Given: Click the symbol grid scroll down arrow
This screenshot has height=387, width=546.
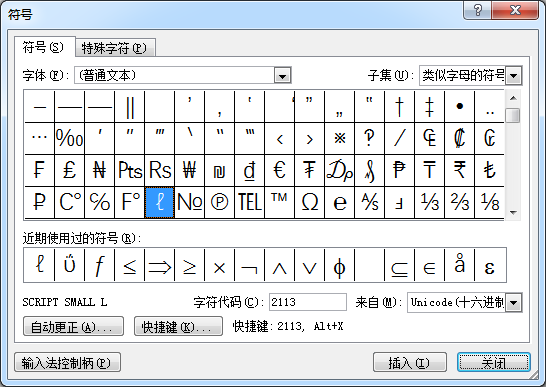Looking at the screenshot, I should [x=513, y=212].
